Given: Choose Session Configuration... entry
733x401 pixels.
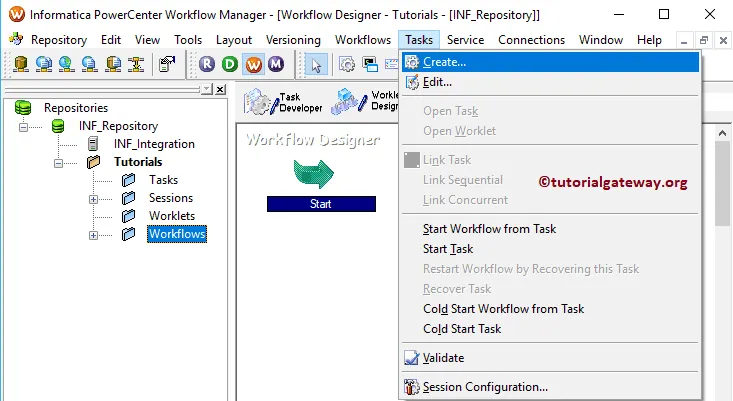Looking at the screenshot, I should (550, 387).
